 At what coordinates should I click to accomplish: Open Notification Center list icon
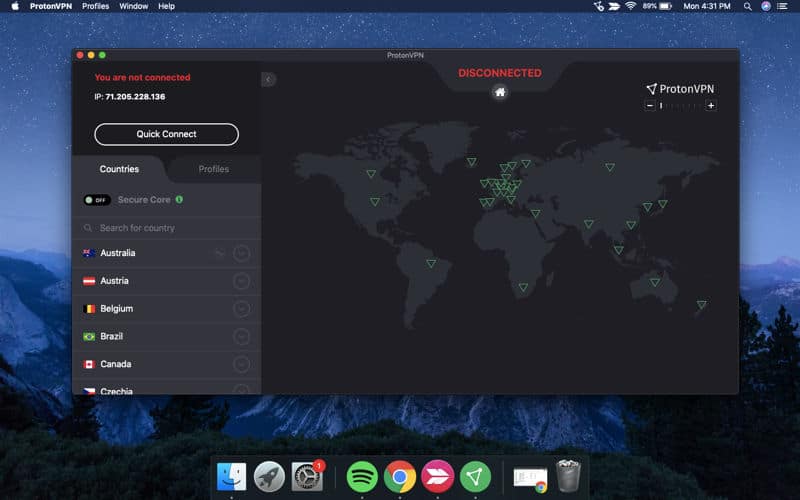click(782, 6)
